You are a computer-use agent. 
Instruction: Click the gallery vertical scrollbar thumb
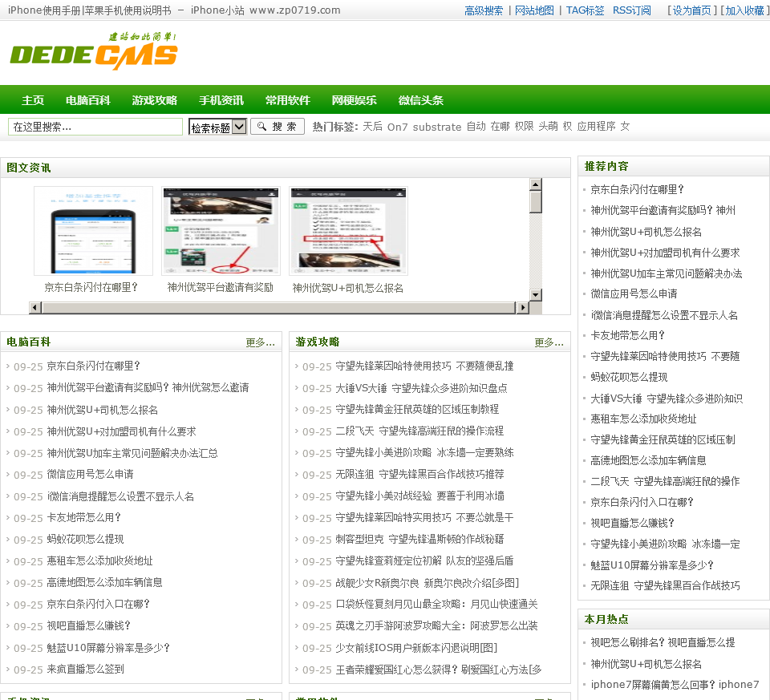535,202
